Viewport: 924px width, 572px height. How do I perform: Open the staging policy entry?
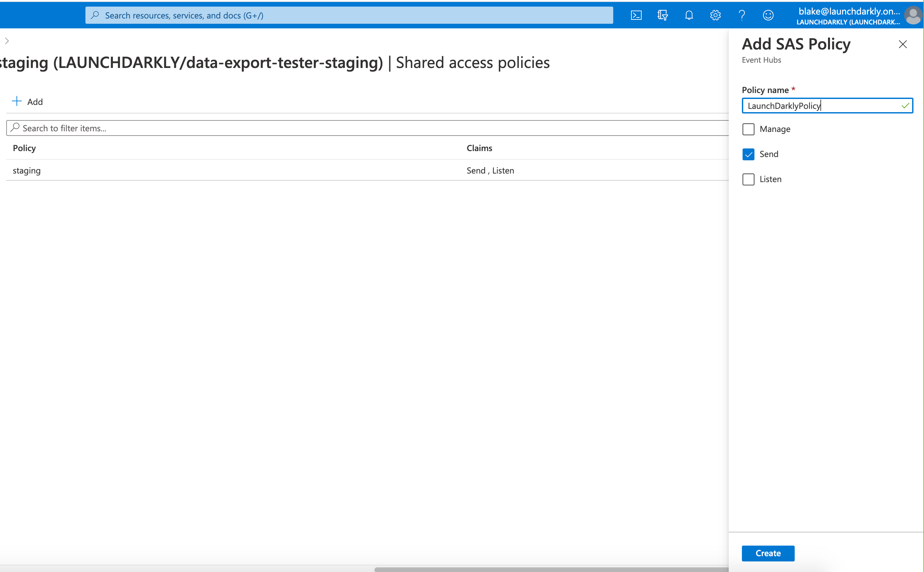click(x=26, y=170)
